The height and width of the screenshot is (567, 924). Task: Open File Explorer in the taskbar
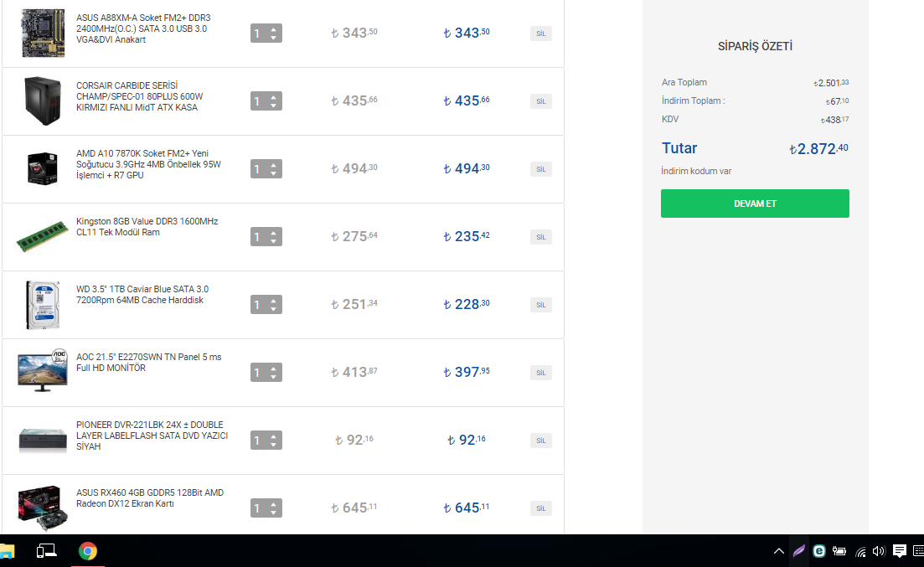[x=7, y=551]
